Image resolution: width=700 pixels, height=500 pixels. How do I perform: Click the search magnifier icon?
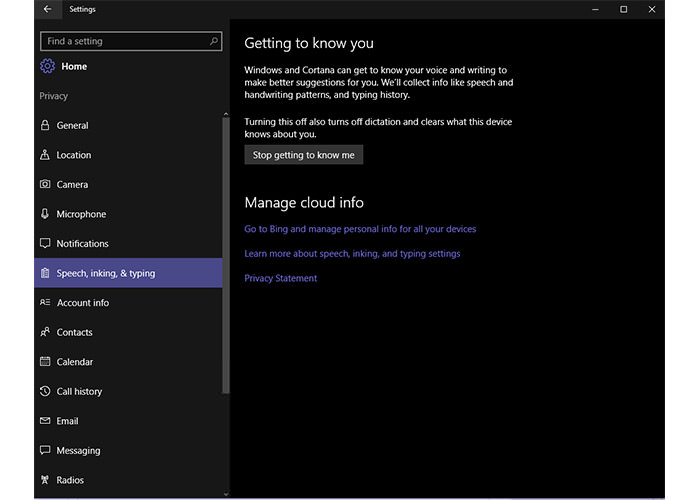(214, 42)
